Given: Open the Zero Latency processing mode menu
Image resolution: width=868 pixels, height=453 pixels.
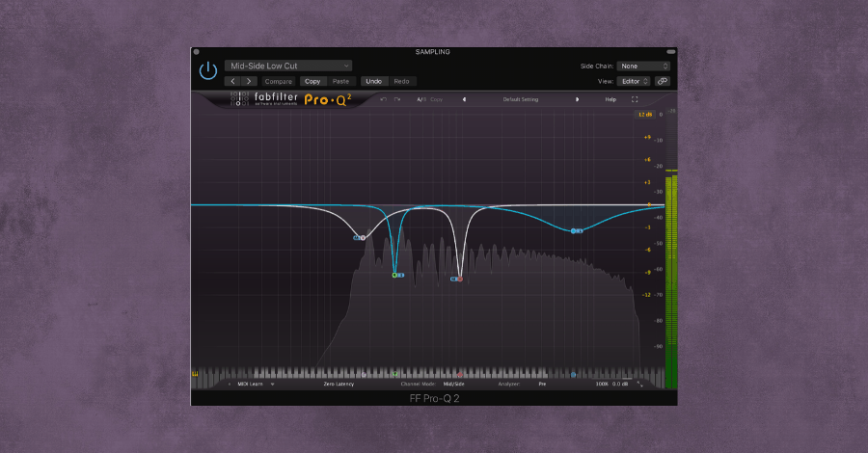Looking at the screenshot, I should point(339,384).
